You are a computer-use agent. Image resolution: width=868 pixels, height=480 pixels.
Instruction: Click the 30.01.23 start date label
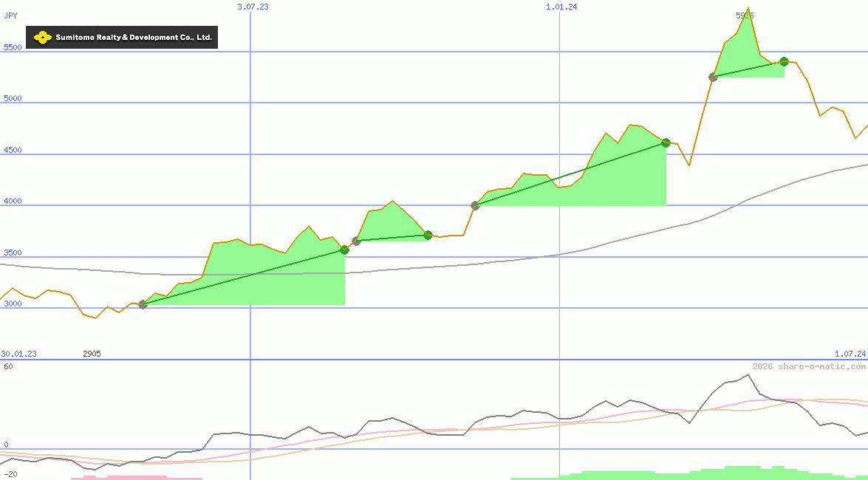18,354
